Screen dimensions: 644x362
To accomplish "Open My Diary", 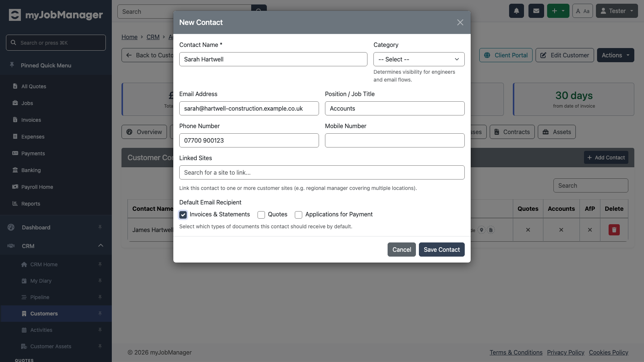I will tap(41, 281).
